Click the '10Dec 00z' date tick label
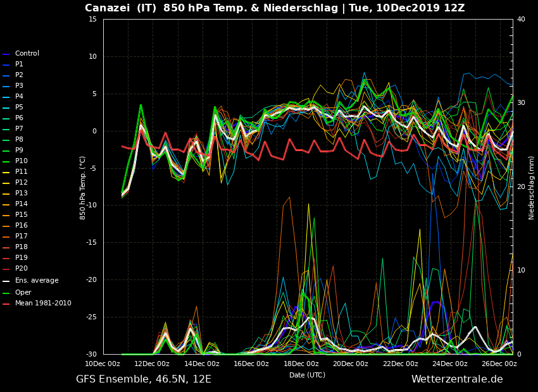This screenshot has width=538, height=392. tap(103, 364)
